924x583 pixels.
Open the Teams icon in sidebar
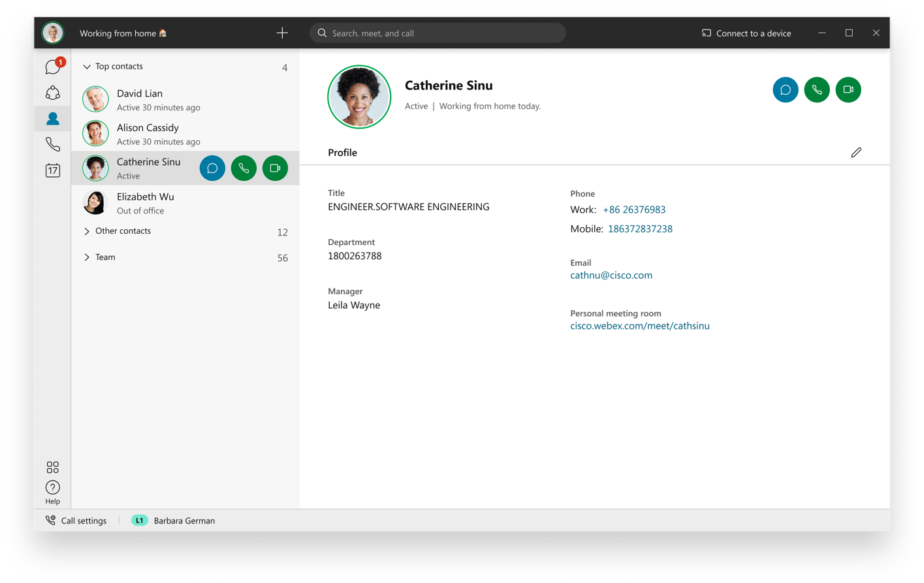tap(53, 93)
